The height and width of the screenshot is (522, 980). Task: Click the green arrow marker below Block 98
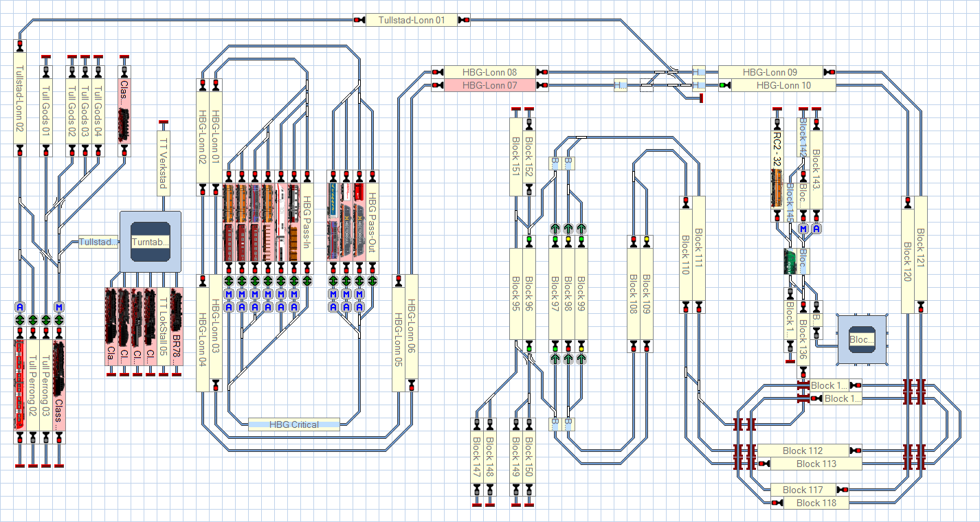[568, 359]
